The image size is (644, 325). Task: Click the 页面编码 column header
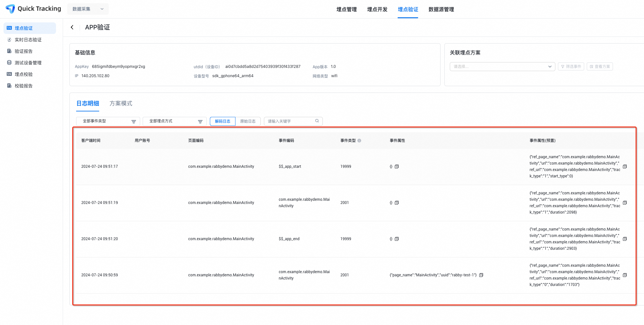click(x=196, y=141)
